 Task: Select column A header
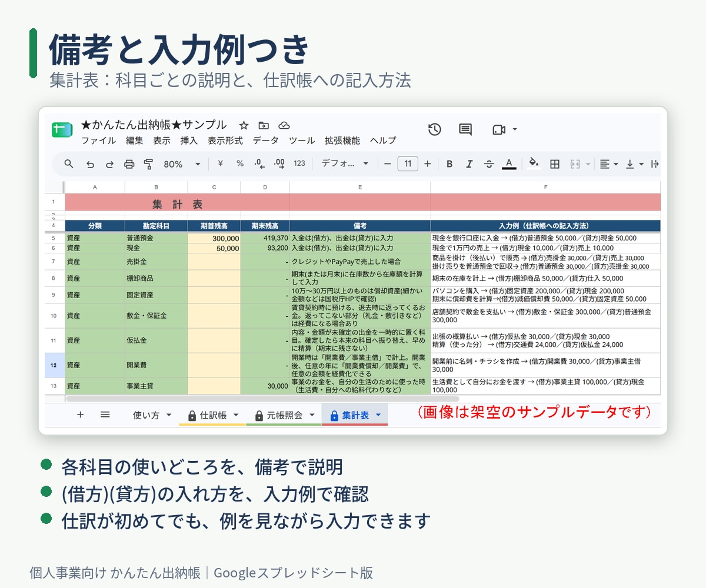pos(95,188)
